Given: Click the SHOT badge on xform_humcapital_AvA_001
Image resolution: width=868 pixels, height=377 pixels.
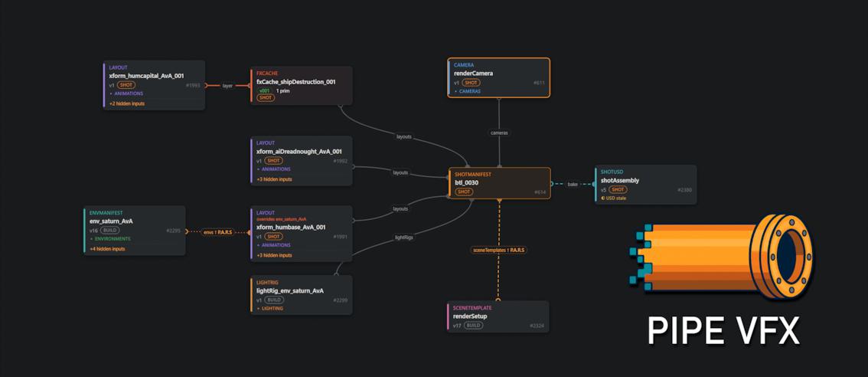Looking at the screenshot, I should coord(126,85).
